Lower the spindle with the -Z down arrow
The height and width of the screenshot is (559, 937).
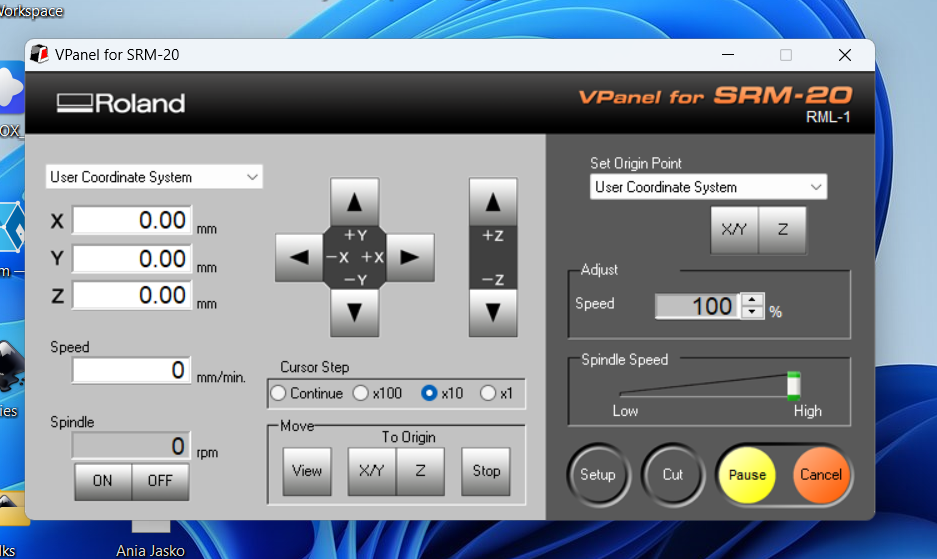493,312
